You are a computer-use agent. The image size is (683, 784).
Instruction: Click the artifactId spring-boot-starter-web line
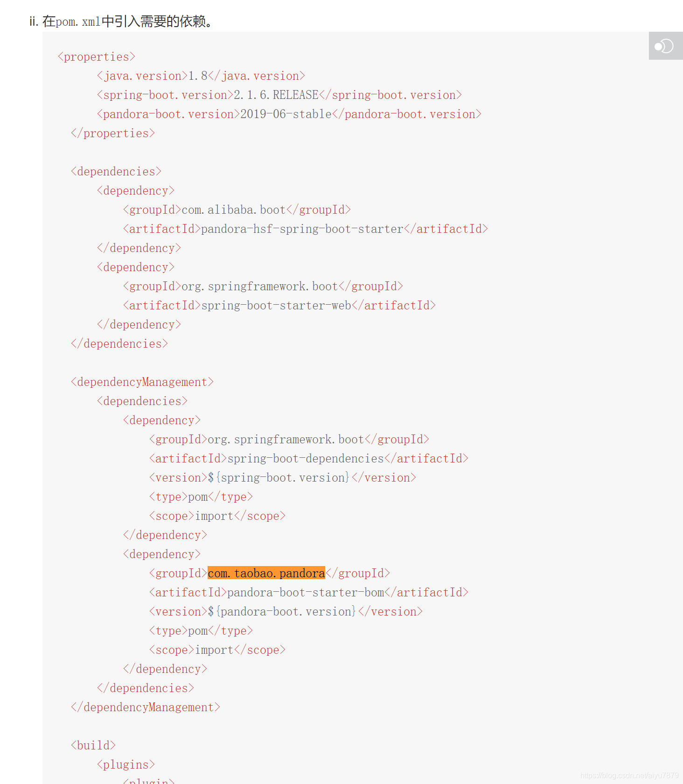[x=279, y=306]
